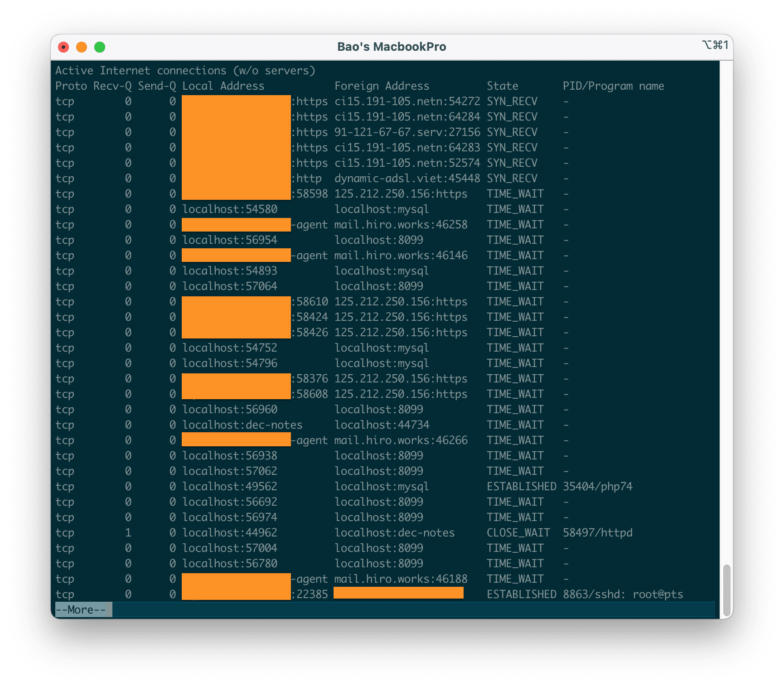Click the 'PID/Program name' column header
Viewport: 784px width, 686px height.
(x=614, y=86)
